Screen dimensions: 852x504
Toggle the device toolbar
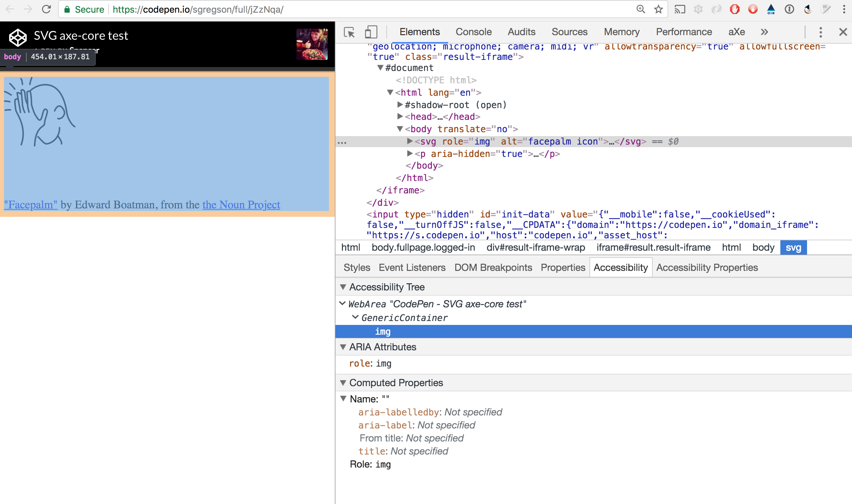coord(371,32)
